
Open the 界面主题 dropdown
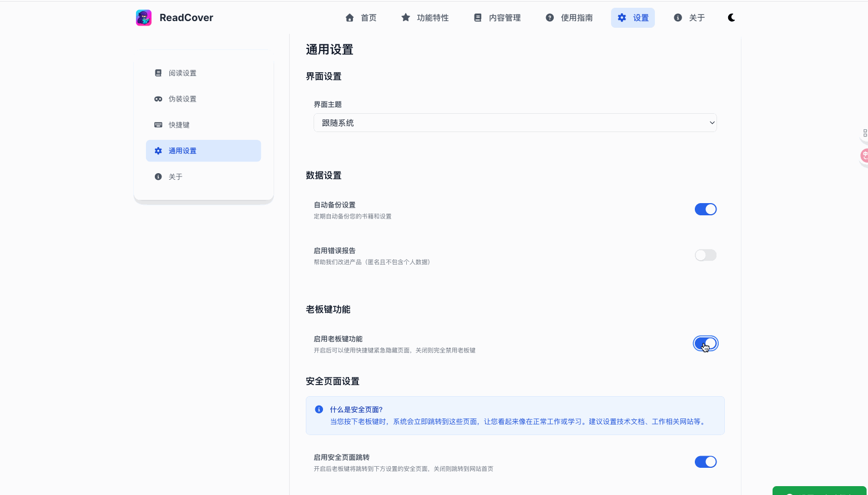(515, 122)
